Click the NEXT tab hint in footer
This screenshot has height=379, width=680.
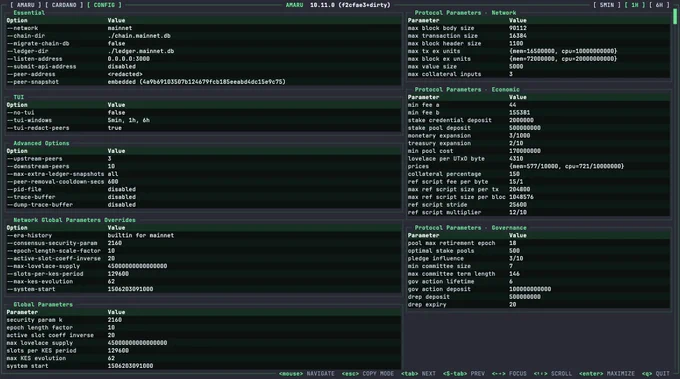point(418,373)
